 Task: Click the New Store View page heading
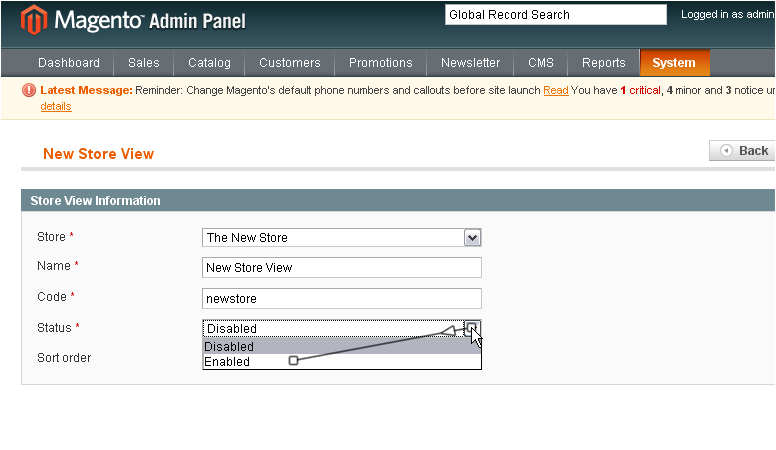(98, 154)
